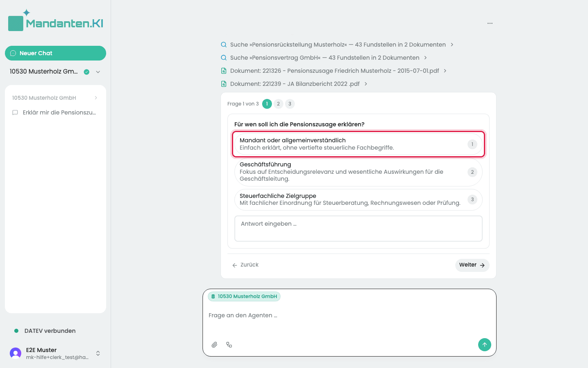The image size is (588, 368).
Task: Click the E2E Muster user avatar
Action: pyautogui.click(x=16, y=353)
